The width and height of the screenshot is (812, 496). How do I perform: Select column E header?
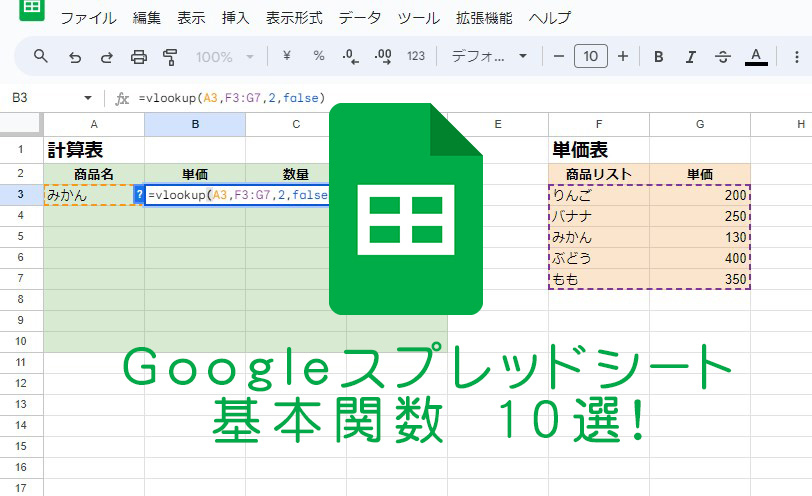(498, 124)
